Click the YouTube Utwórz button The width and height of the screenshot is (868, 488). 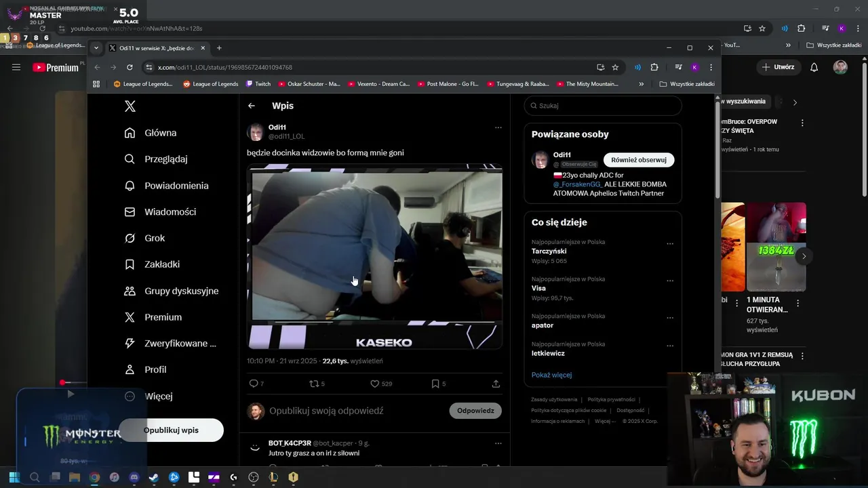(778, 67)
